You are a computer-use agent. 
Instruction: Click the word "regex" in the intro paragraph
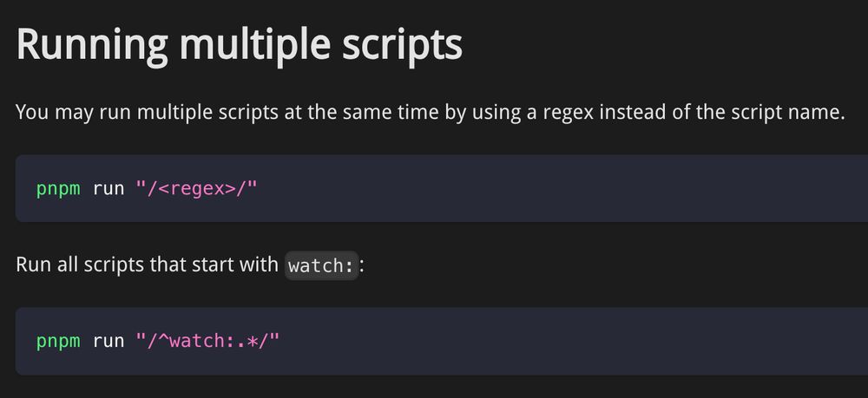(556, 114)
